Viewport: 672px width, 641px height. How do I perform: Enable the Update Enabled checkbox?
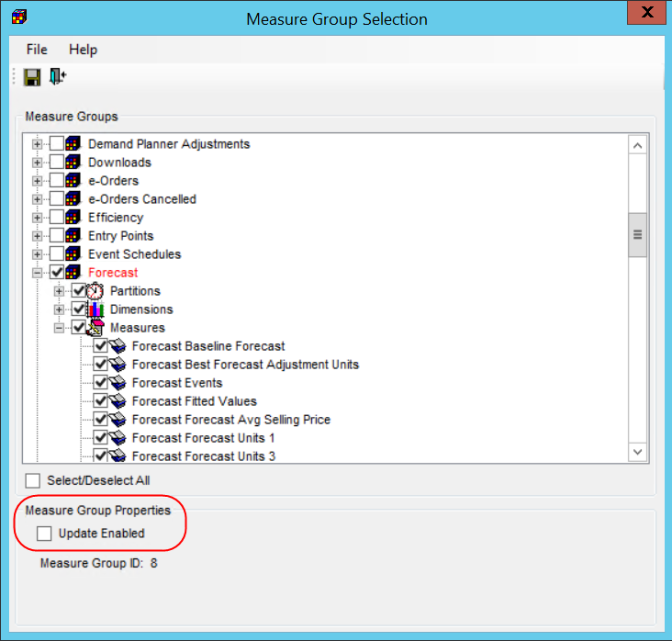pos(44,534)
